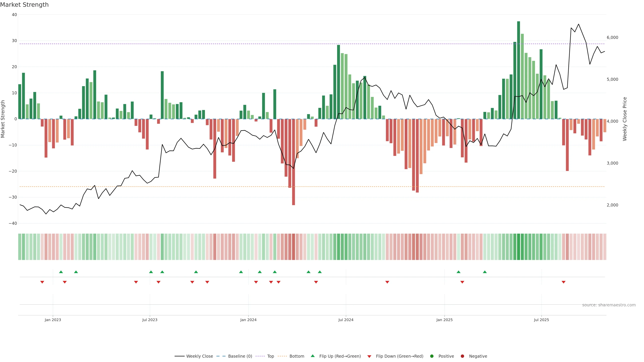Click the sharemaestro.com source text
The height and width of the screenshot is (362, 644).
[x=609, y=305]
